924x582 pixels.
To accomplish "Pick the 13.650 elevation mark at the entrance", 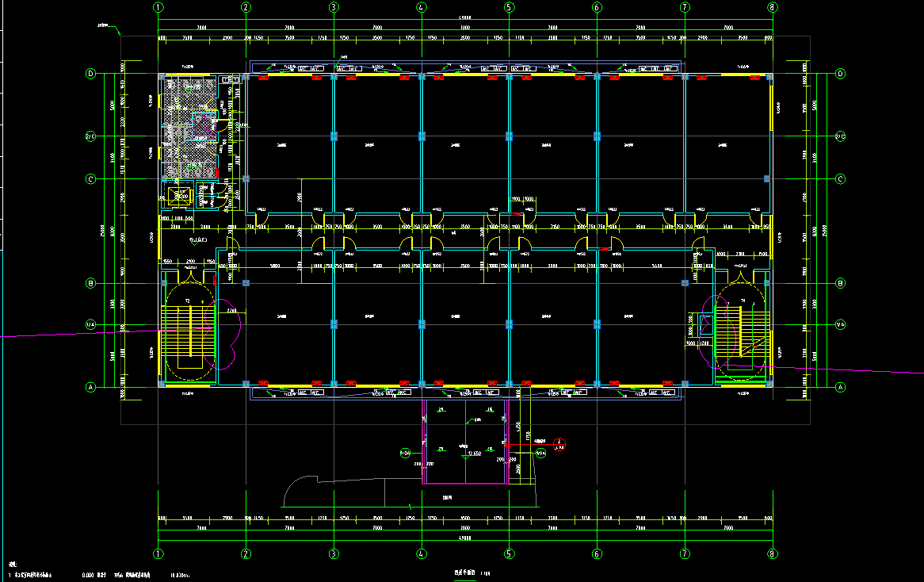I will point(474,453).
